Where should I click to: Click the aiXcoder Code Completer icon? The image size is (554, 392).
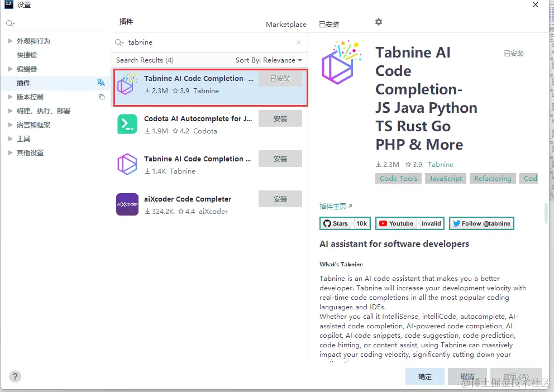click(x=127, y=204)
